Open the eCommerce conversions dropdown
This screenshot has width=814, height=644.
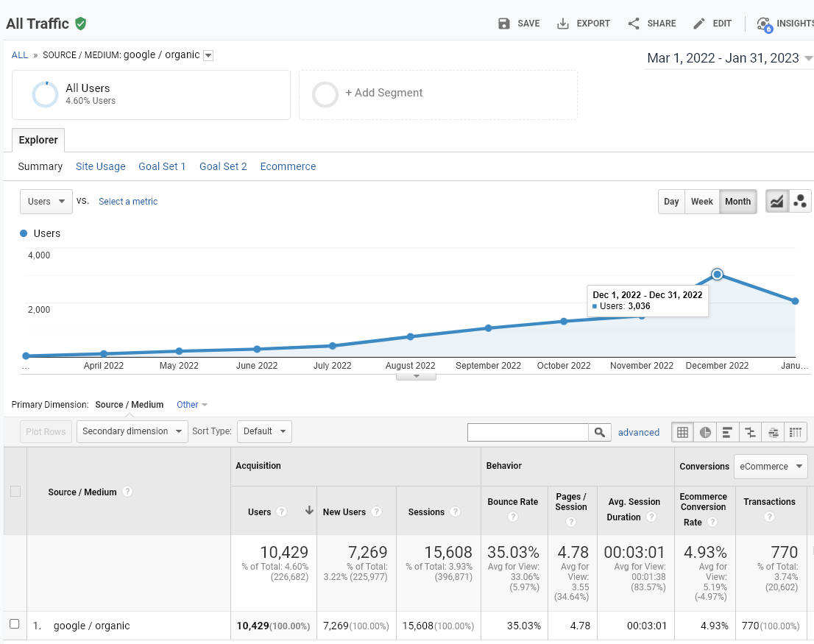(x=771, y=466)
